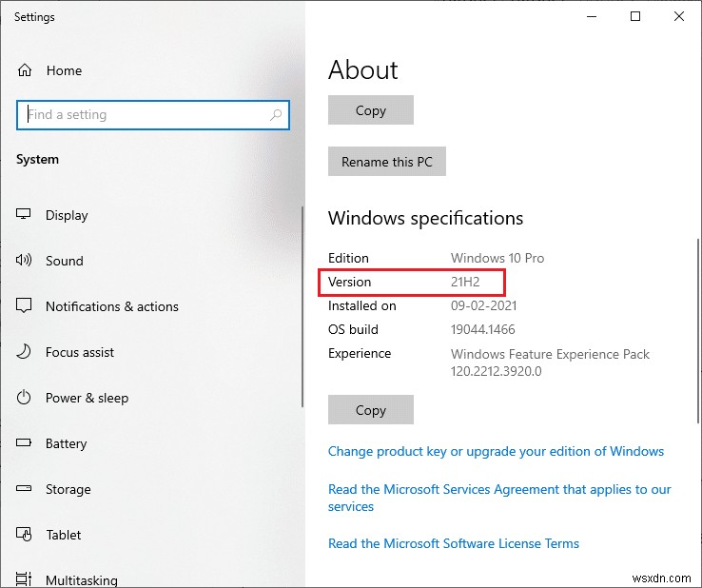Click the Focus assist moon icon
Viewport: 702px width, 588px height.
click(x=23, y=351)
